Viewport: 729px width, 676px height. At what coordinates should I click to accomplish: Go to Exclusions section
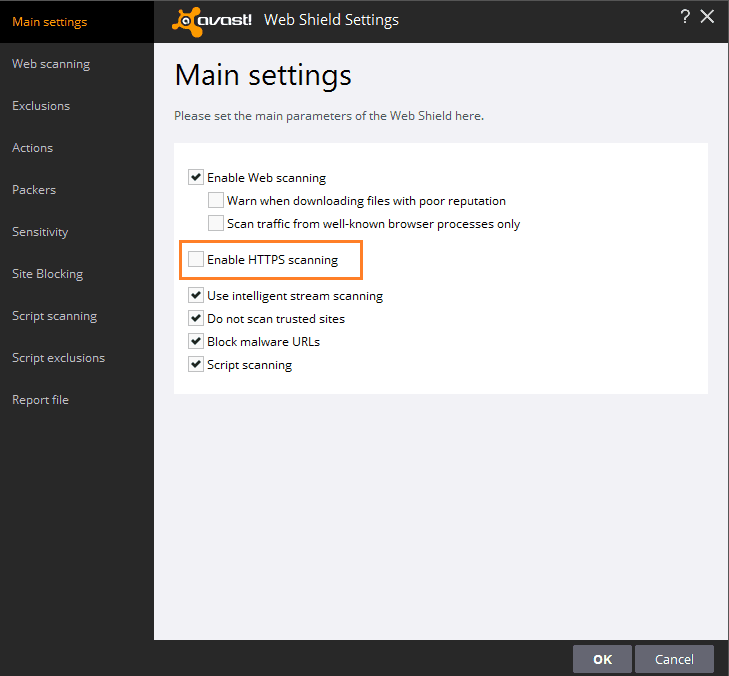(x=77, y=106)
